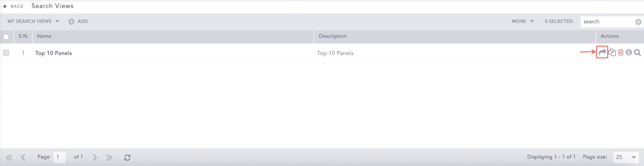Screen dimensions: 644x166
Task: Refresh the search views list
Action: click(127, 157)
